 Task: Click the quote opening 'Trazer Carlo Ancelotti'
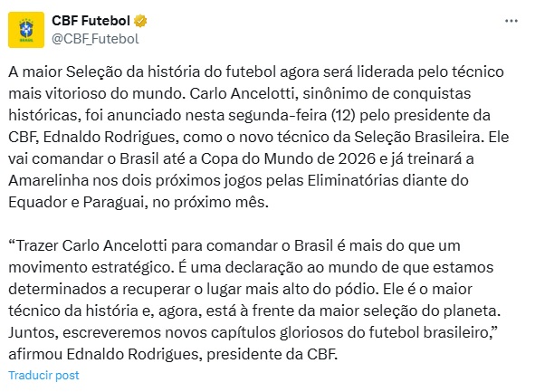[x=88, y=245]
